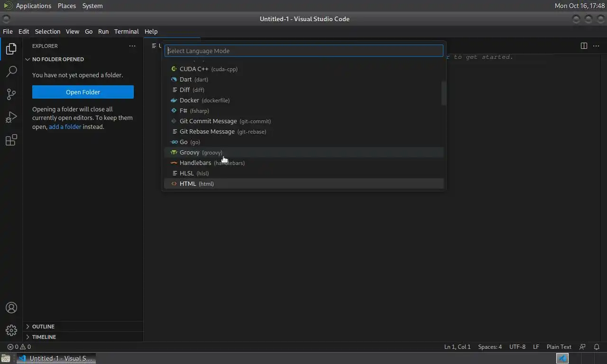Click LF end of line setting
This screenshot has width=607, height=364.
[x=536, y=347]
